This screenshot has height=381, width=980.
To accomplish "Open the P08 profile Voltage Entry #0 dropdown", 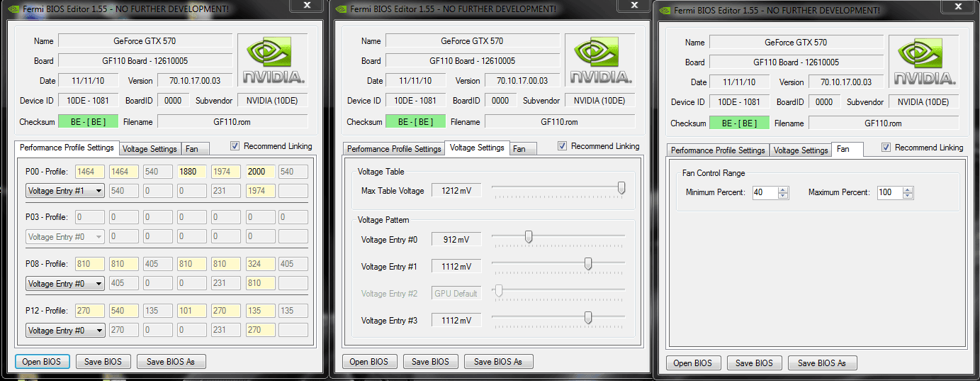I will [x=65, y=284].
